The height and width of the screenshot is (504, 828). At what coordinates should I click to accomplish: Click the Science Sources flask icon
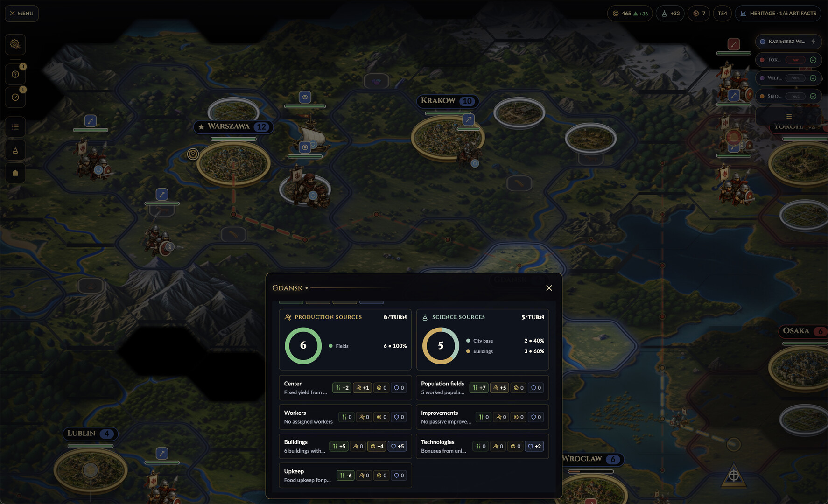[x=425, y=317]
